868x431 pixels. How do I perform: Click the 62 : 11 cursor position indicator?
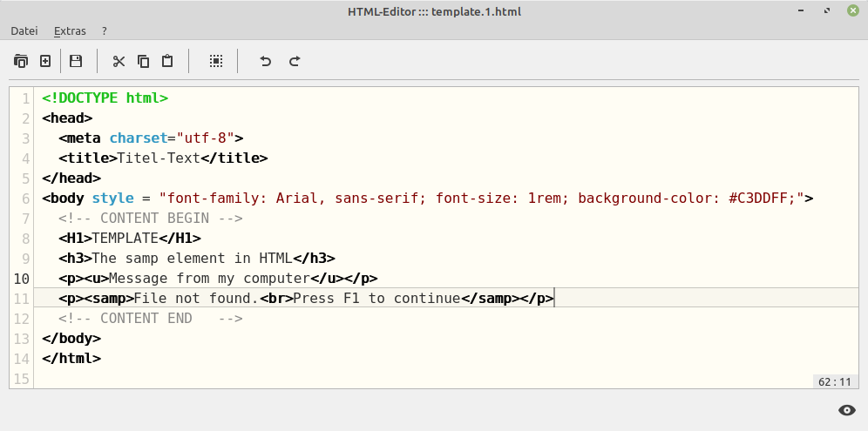coord(834,381)
